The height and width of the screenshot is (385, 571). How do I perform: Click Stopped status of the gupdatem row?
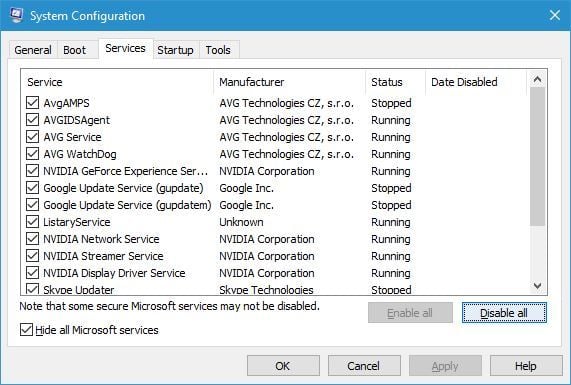[391, 205]
